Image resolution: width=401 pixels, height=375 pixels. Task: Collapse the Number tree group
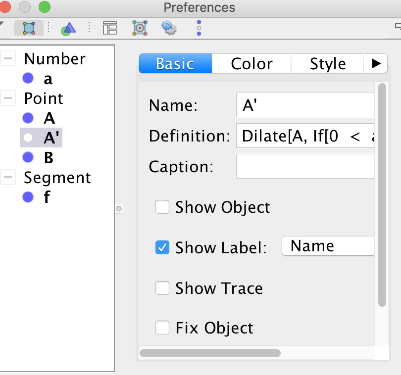8,59
